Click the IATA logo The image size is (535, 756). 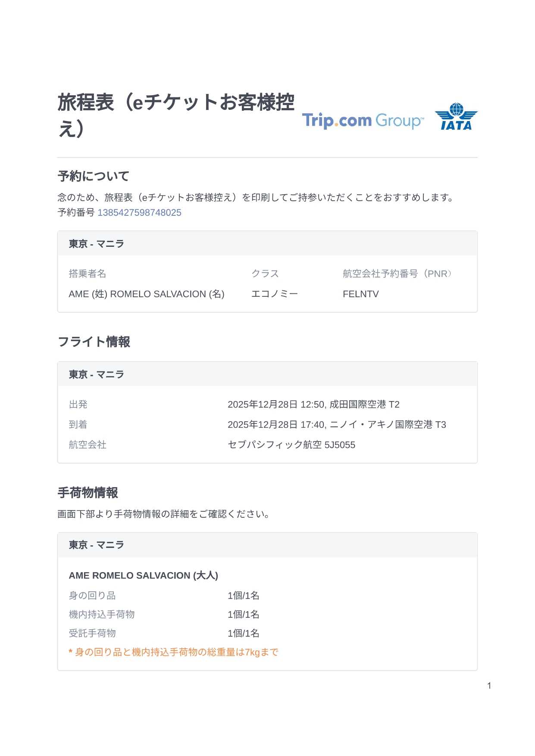(456, 117)
